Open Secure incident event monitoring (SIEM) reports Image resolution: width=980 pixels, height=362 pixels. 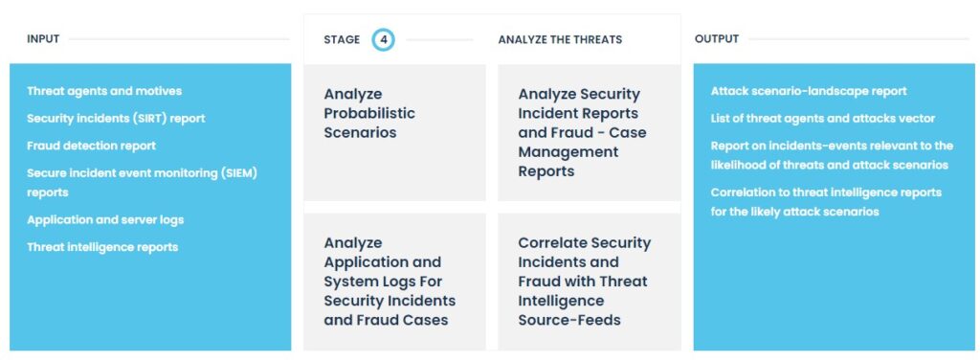(x=142, y=183)
